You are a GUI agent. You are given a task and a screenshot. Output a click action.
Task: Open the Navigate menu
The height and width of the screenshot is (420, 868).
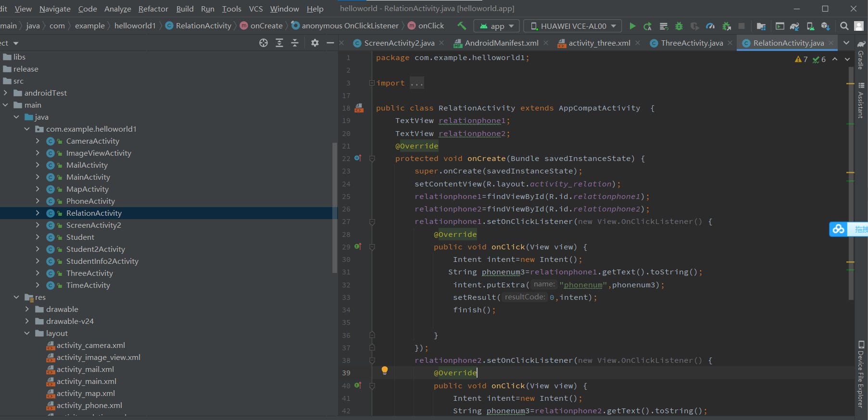(55, 9)
